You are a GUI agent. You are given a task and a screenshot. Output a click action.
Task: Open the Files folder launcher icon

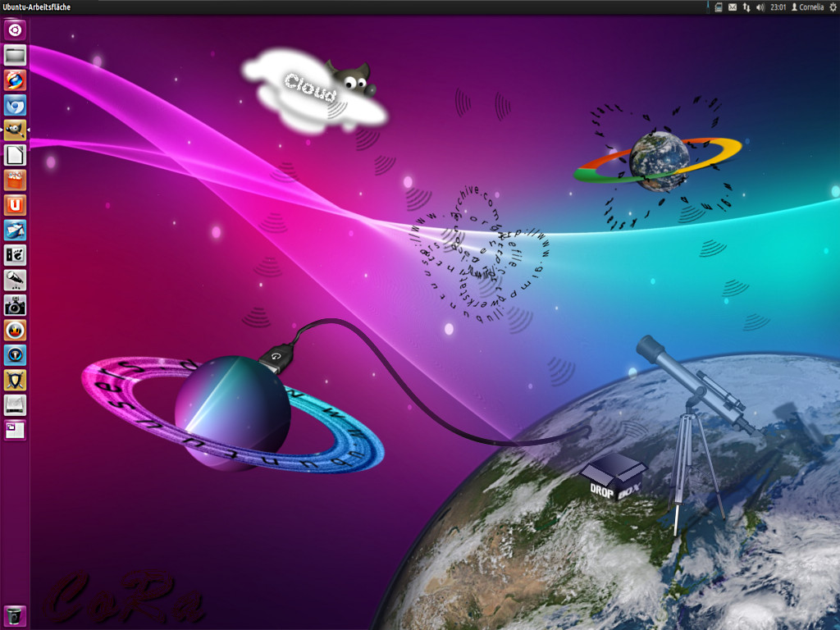click(15, 55)
